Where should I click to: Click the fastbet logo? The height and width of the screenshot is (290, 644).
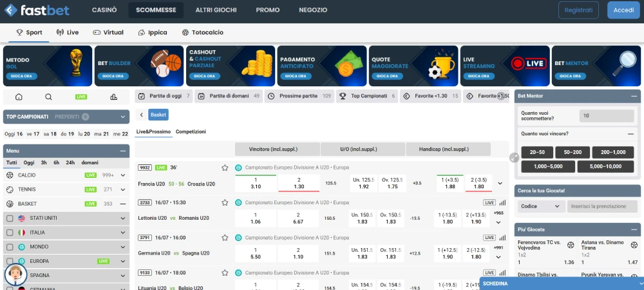click(37, 10)
